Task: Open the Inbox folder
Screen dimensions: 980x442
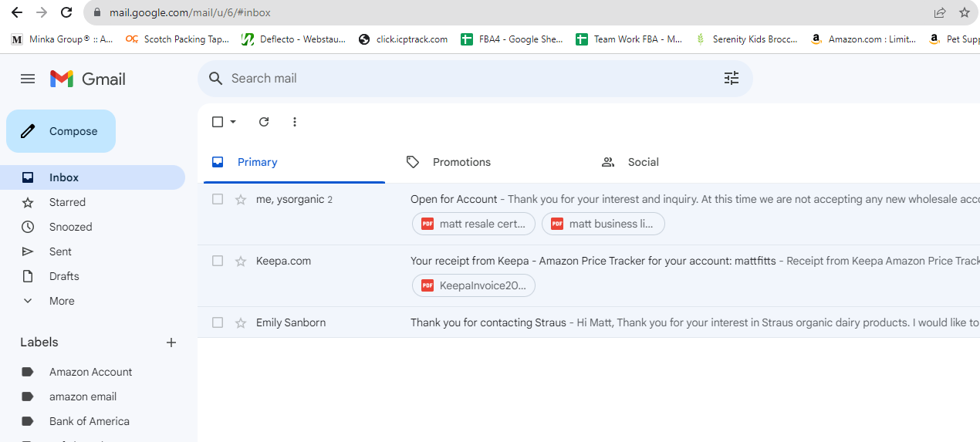Action: tap(93, 177)
